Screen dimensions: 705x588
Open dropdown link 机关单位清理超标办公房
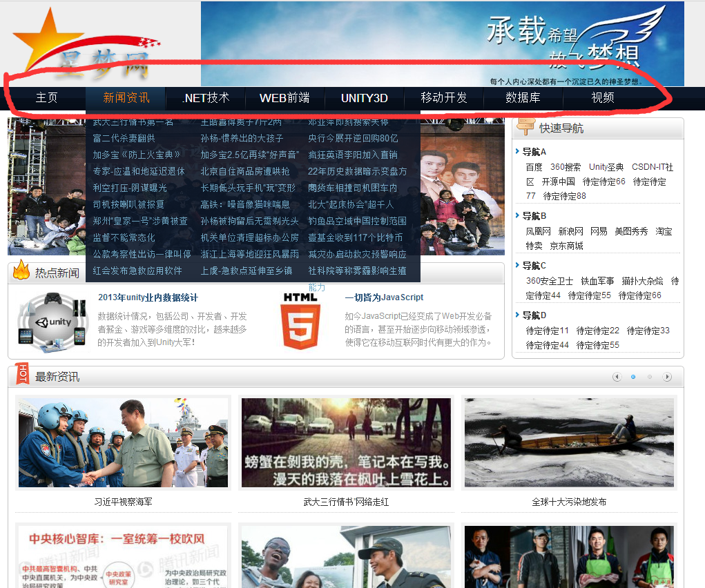click(x=249, y=238)
